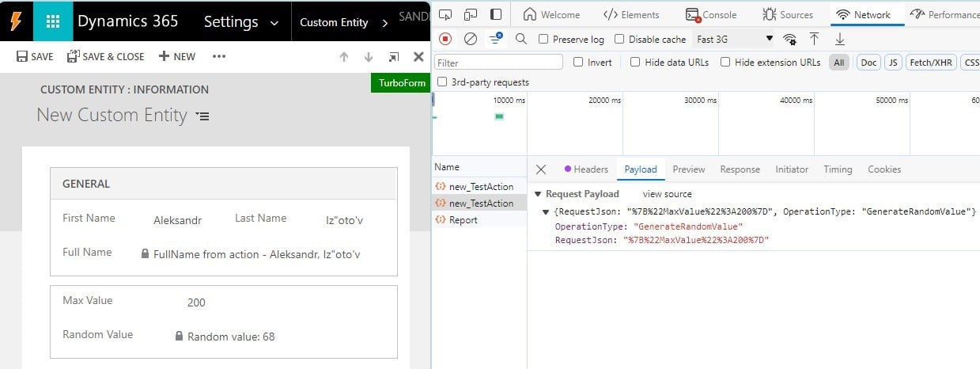Click the lock icon beside Random value: 68
The width and height of the screenshot is (980, 369).
(x=179, y=336)
